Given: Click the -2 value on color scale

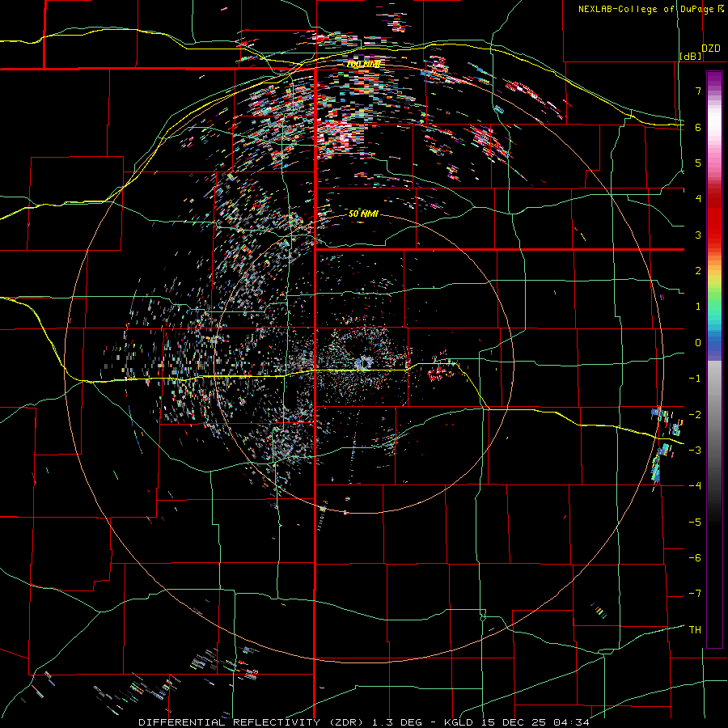Looking at the screenshot, I should (695, 414).
